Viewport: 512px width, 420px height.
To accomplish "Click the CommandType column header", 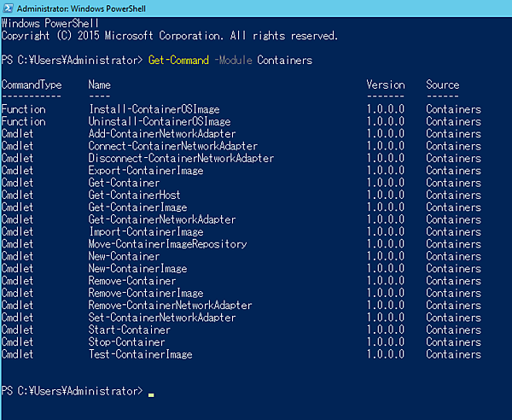I will [32, 85].
